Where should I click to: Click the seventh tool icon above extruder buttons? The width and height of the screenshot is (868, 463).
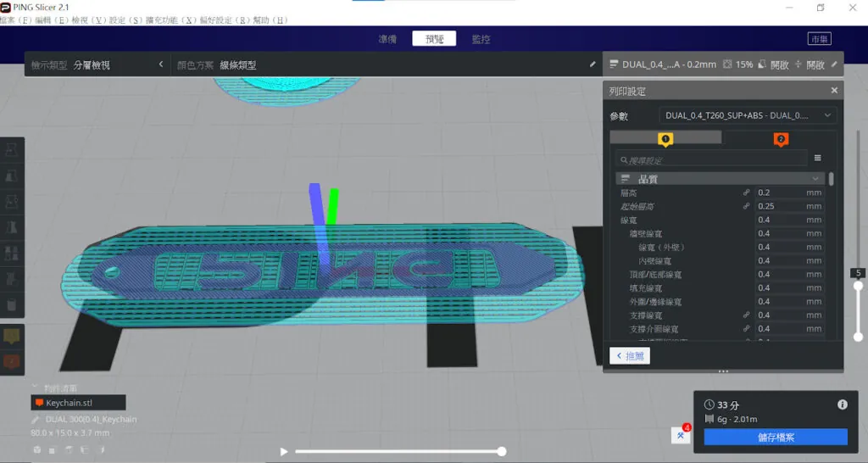click(x=12, y=304)
